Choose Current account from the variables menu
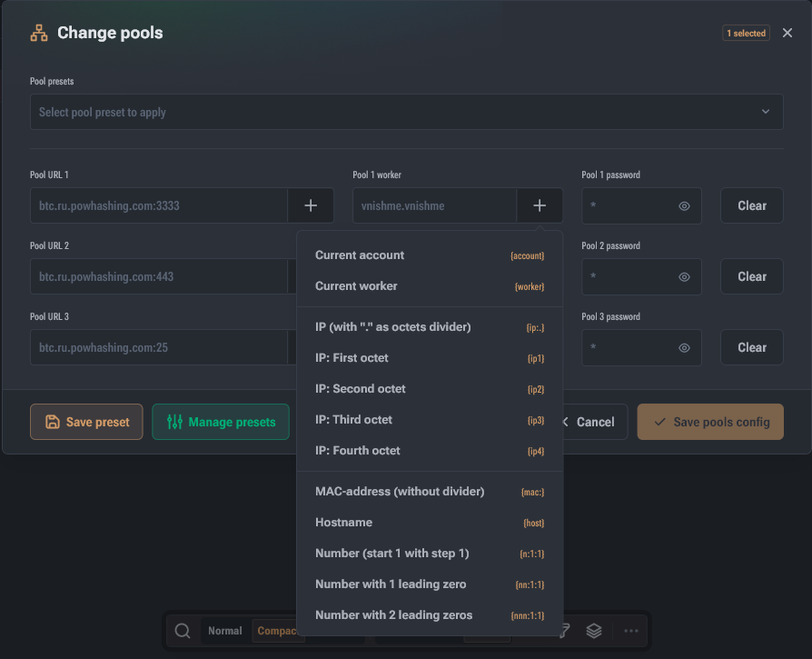 click(x=430, y=255)
